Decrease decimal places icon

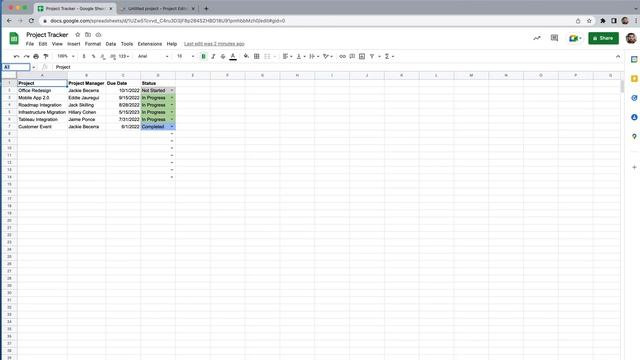pyautogui.click(x=103, y=56)
